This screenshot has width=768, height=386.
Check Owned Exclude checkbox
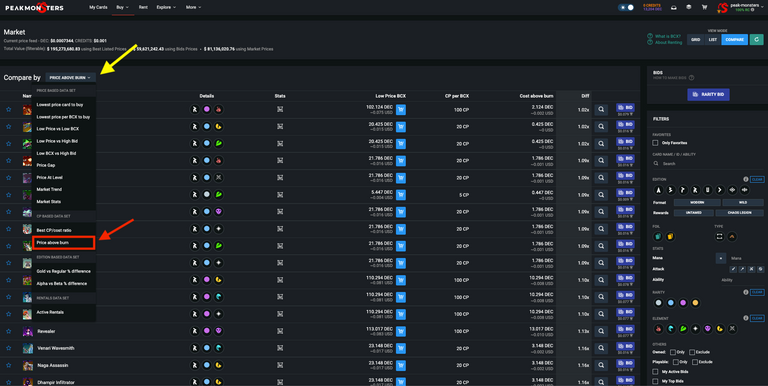tap(692, 352)
